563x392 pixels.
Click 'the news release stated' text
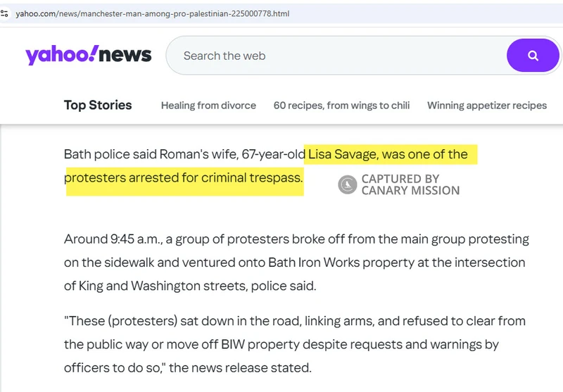[x=240, y=367]
